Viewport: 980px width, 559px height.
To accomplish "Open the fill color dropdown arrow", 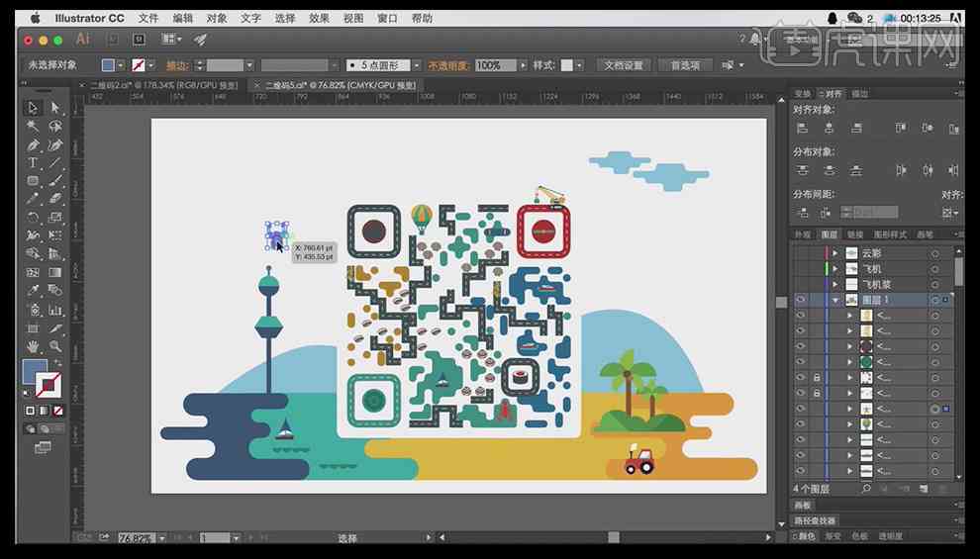I will [x=121, y=65].
